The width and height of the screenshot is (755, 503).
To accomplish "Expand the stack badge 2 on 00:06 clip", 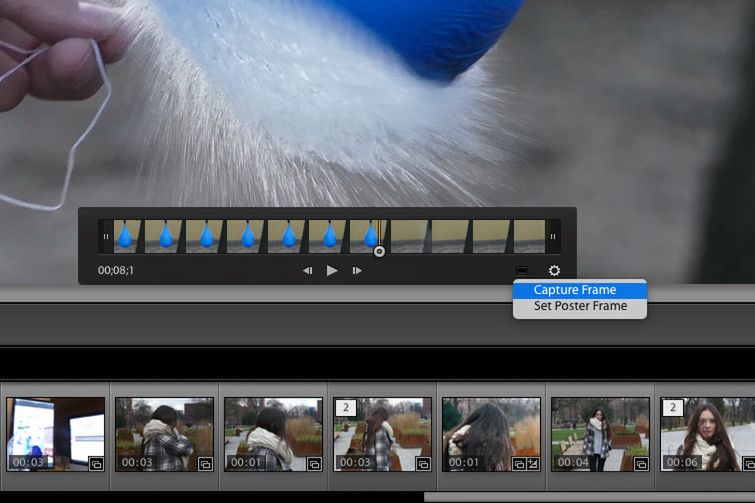I will click(673, 408).
